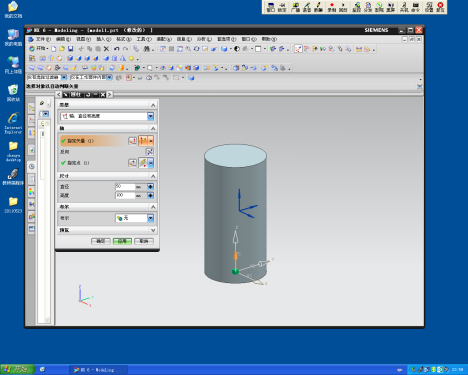Click the half-black circle see-through icon
The image size is (468, 375).
(x=237, y=49)
